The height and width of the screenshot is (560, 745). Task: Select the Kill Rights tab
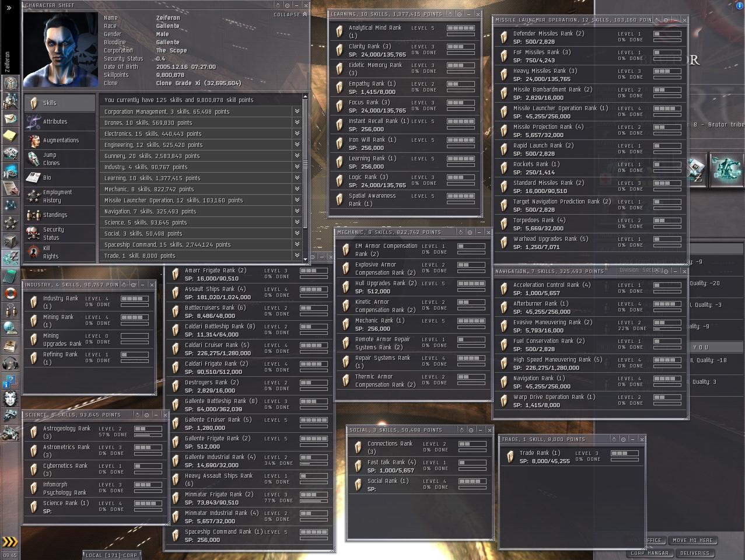click(x=60, y=252)
